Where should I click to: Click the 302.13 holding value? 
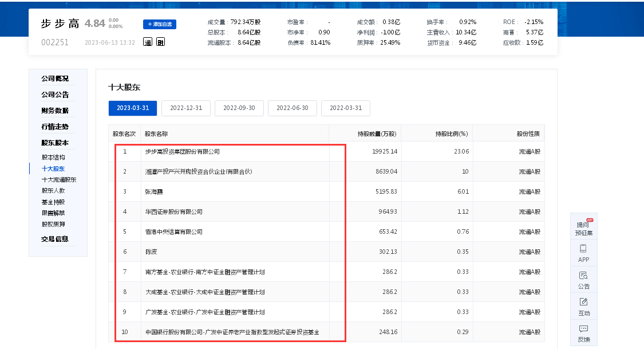tap(388, 252)
